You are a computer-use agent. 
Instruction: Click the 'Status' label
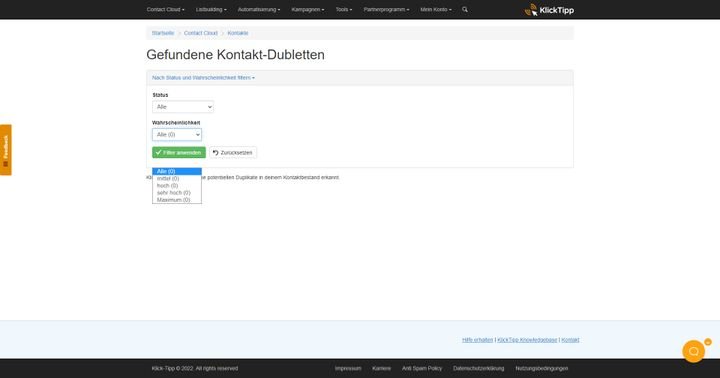tap(160, 95)
